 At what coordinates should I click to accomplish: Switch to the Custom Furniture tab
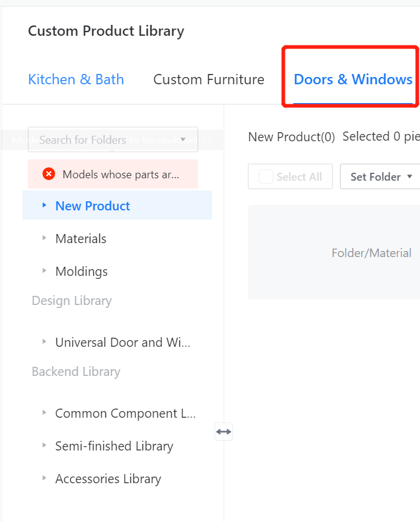click(208, 79)
